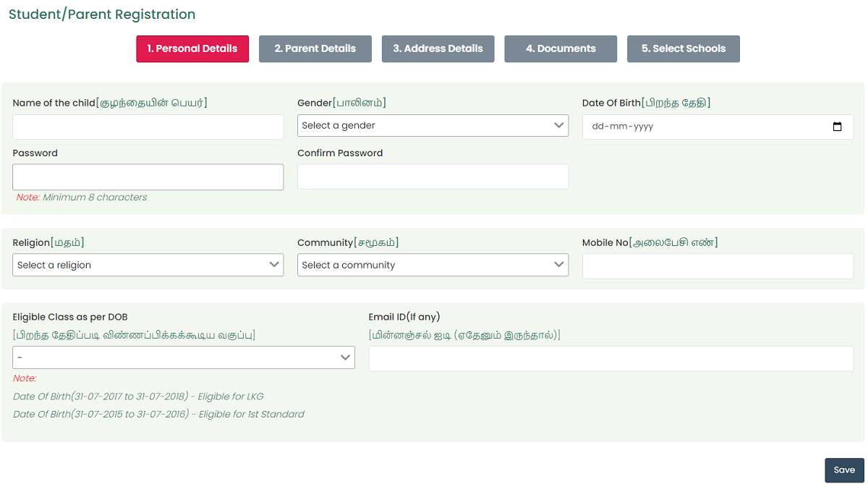Viewport: 868px width, 484px height.
Task: Click the Save button
Action: tap(844, 470)
